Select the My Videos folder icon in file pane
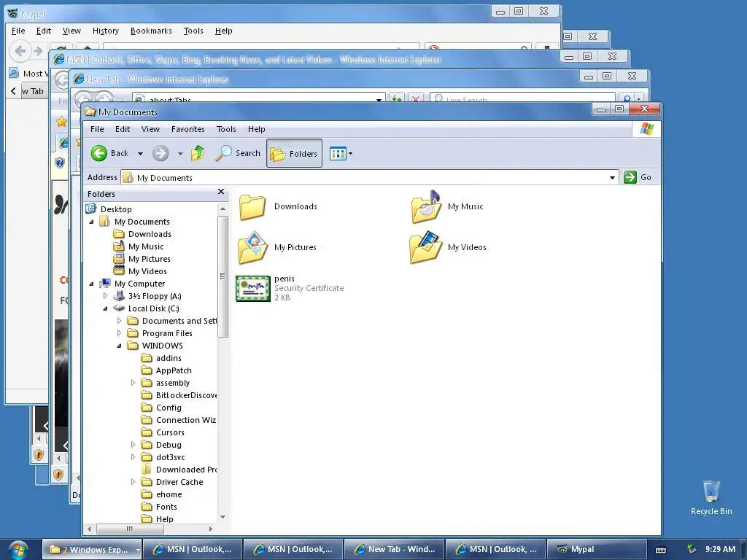Viewport: 747px width, 560px height. tap(426, 248)
